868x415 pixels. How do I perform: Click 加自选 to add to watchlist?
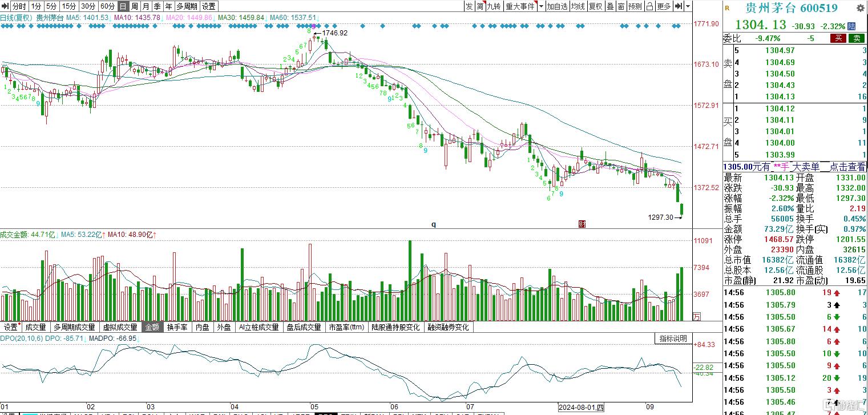557,6
